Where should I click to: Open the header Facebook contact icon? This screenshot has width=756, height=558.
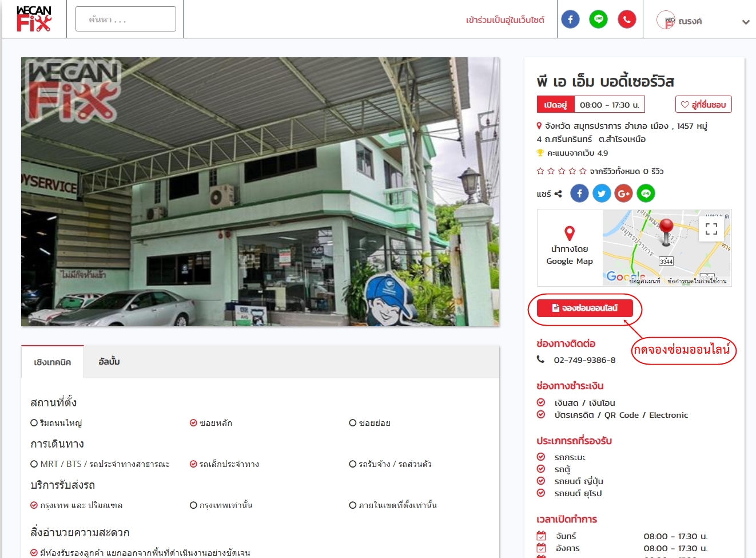[570, 19]
